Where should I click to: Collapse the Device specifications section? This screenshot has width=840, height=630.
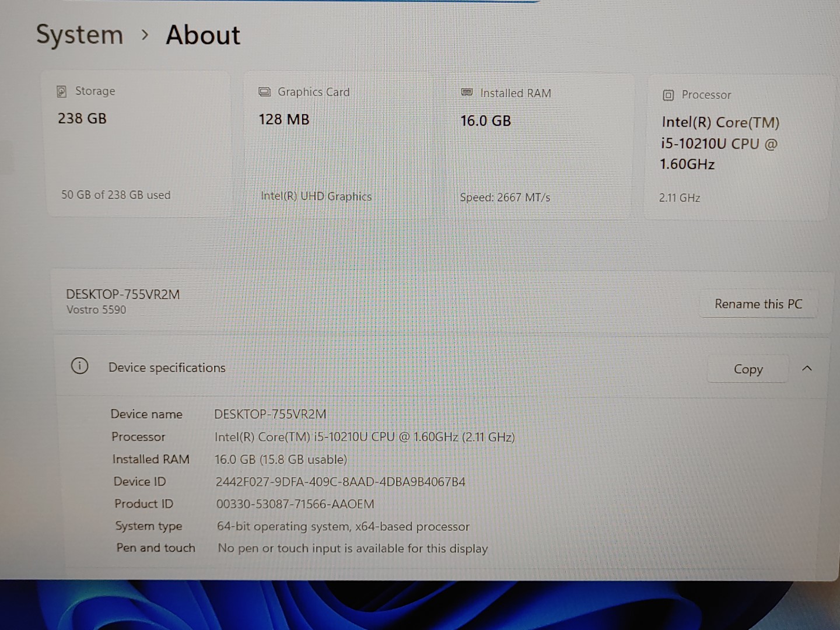coord(807,368)
